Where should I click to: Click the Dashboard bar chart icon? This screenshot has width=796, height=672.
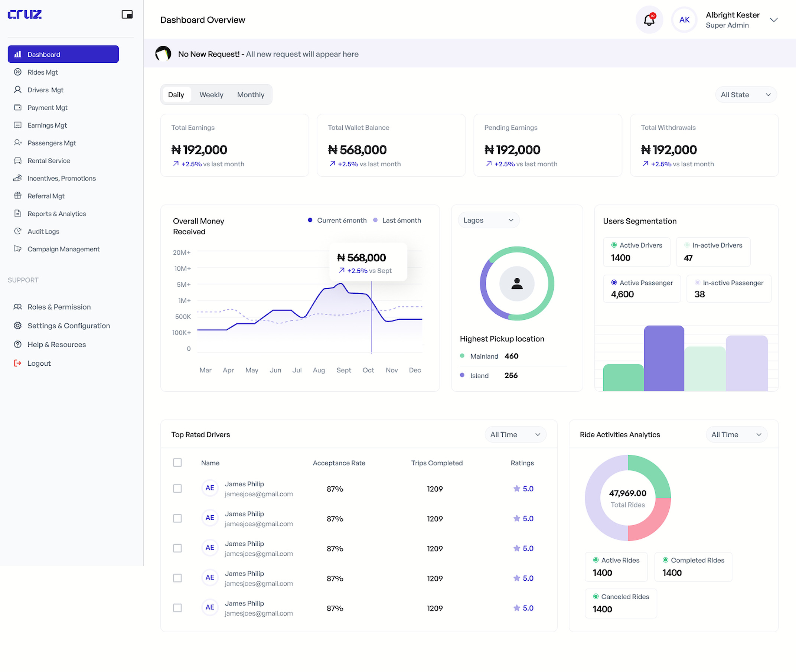tap(17, 54)
